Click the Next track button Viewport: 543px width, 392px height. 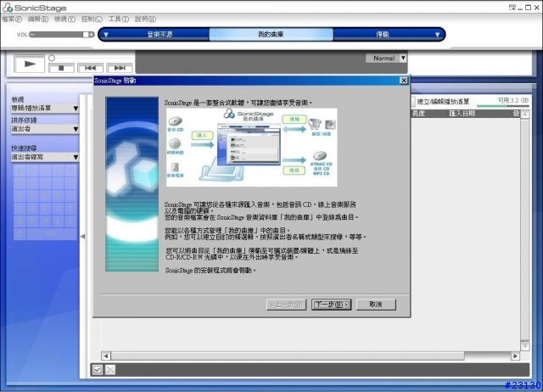point(120,68)
